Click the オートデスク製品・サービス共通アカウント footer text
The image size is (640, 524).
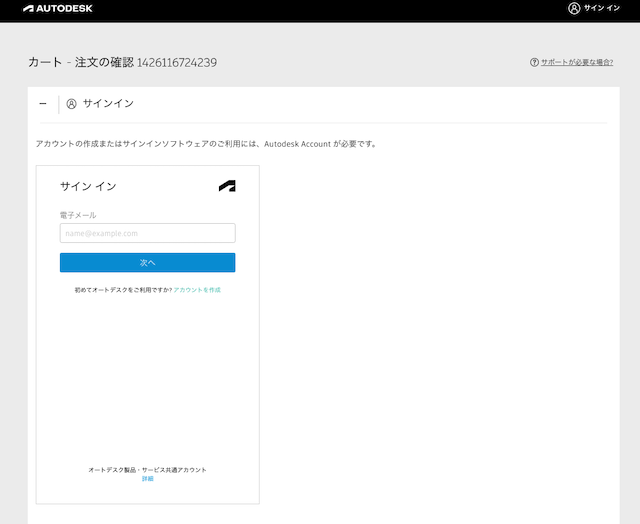tap(147, 469)
